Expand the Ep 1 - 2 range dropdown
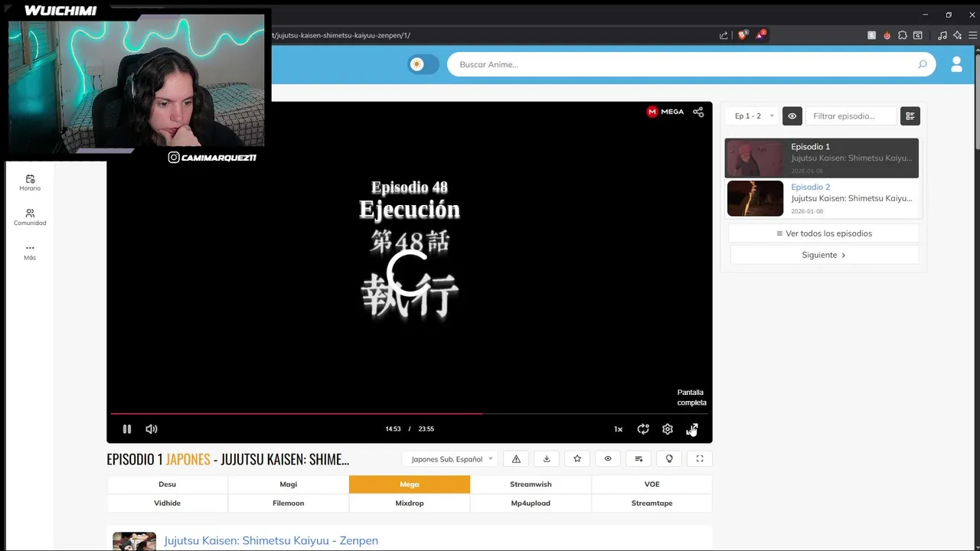Screen dimensions: 980x551 (x=753, y=116)
